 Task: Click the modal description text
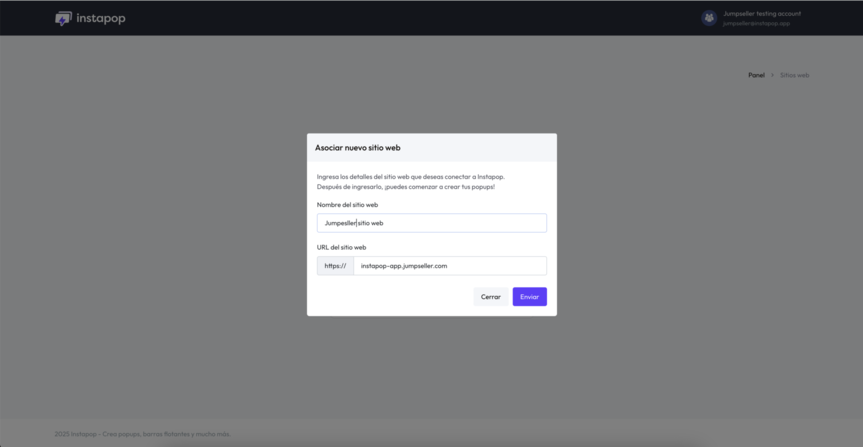(x=410, y=181)
